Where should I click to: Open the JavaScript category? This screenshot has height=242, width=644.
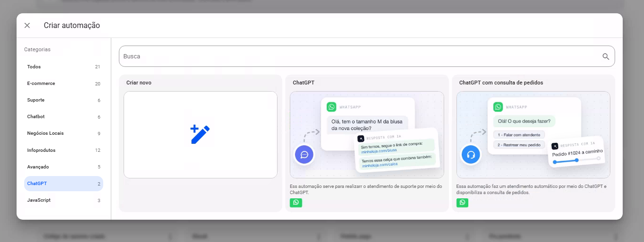[63, 200]
